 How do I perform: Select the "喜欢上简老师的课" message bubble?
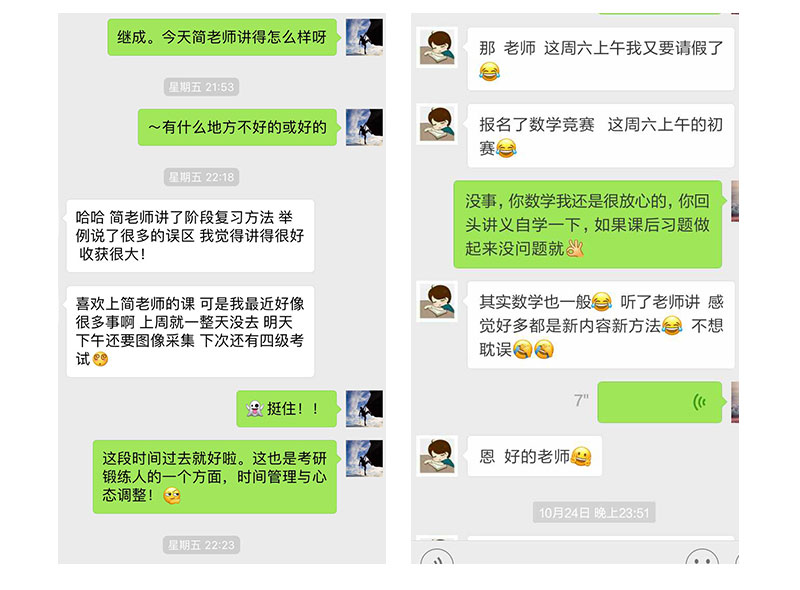coord(190,331)
